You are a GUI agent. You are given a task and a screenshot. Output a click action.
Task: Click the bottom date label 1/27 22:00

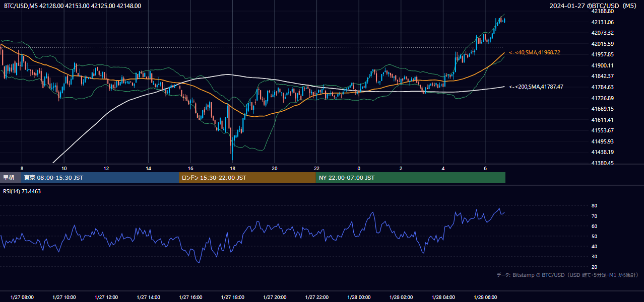tap(316, 297)
